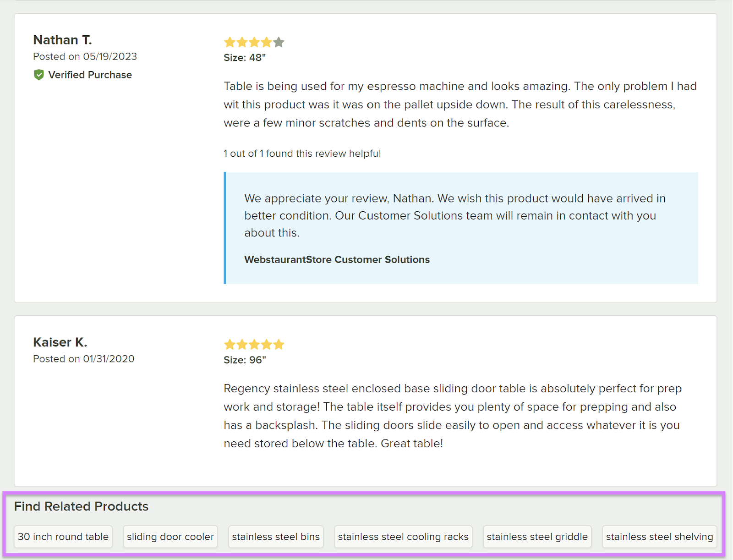This screenshot has height=560, width=733.
Task: Click reviewer name Nathan T.
Action: [x=63, y=40]
